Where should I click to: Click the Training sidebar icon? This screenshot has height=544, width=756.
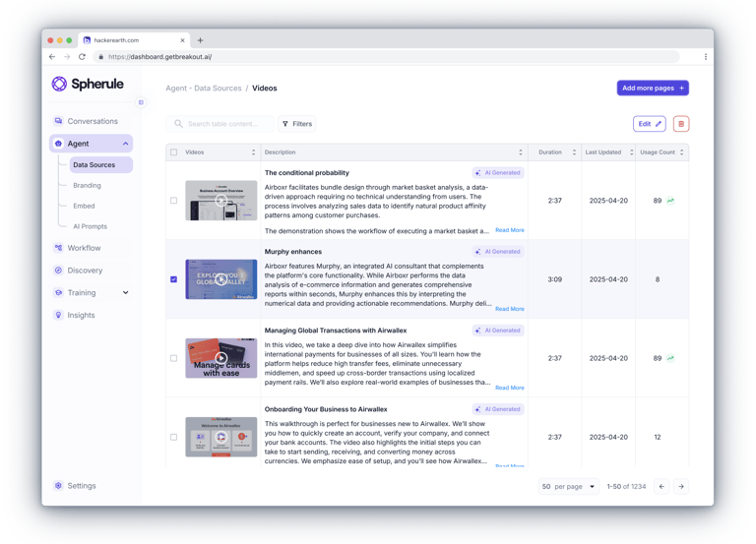click(x=58, y=292)
